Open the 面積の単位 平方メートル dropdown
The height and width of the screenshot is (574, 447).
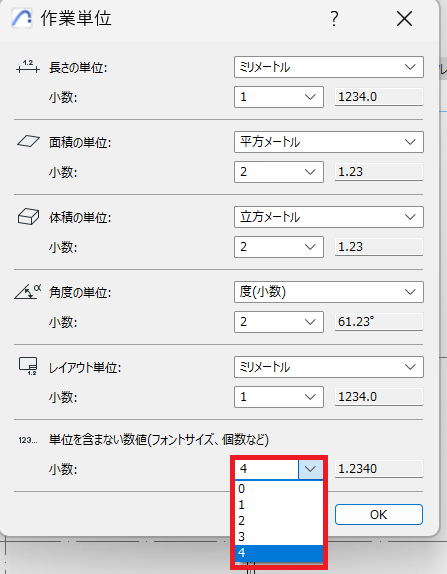(329, 142)
